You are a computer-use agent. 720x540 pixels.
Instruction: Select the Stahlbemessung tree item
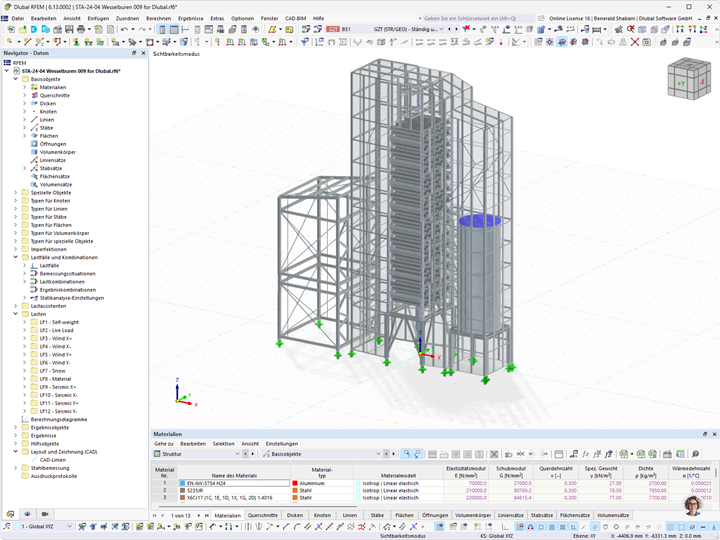point(50,468)
